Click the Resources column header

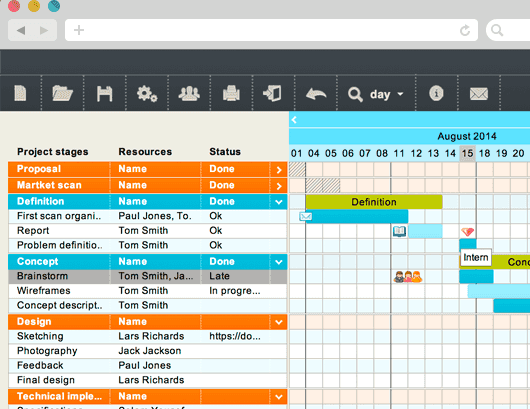[145, 152]
